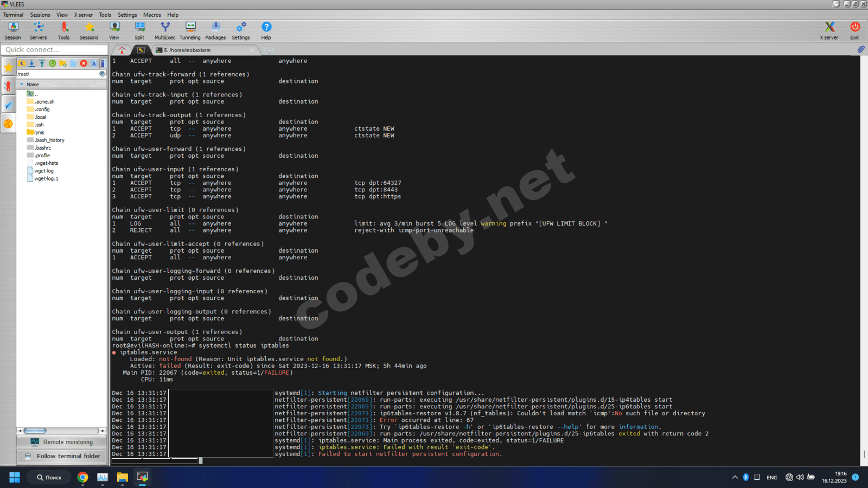Screen dimensions: 868x488
Task: Open the Servers toolbar icon
Action: (38, 30)
